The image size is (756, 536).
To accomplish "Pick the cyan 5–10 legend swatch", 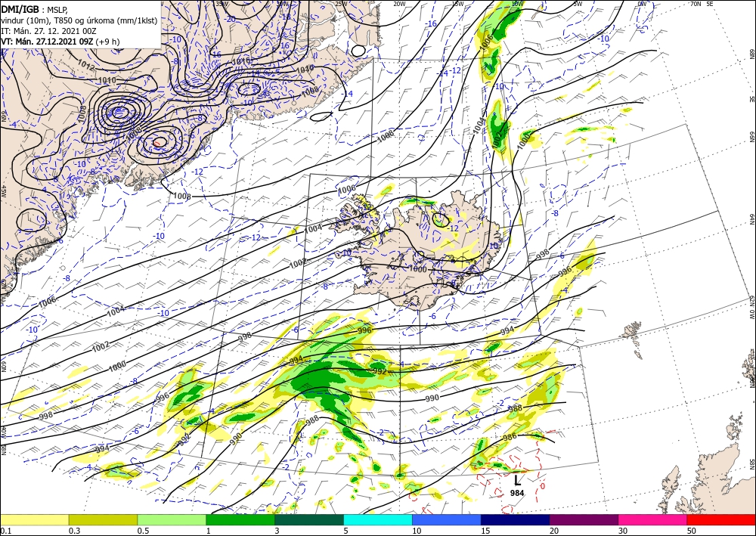I will 378,519.
